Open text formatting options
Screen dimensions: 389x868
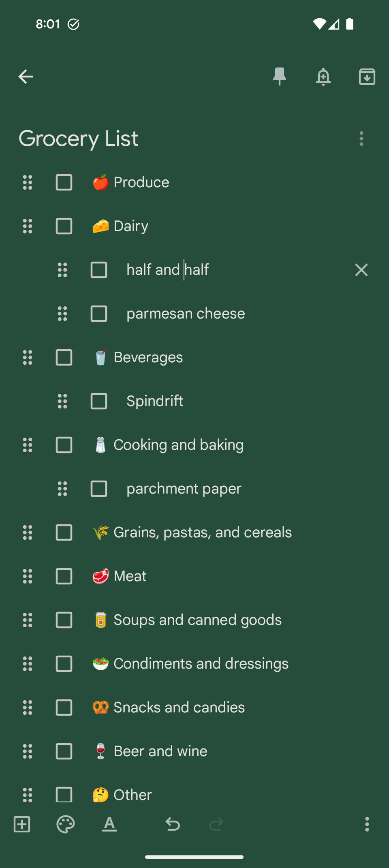tap(109, 824)
